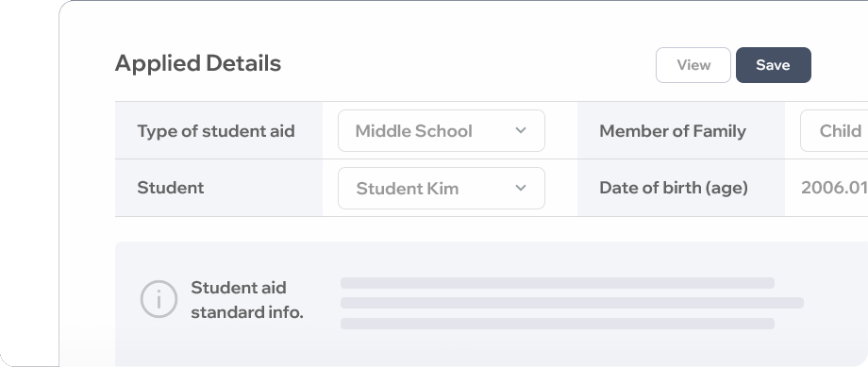Image resolution: width=868 pixels, height=367 pixels.
Task: Open the Member of Family Child dropdown
Action: (x=834, y=130)
